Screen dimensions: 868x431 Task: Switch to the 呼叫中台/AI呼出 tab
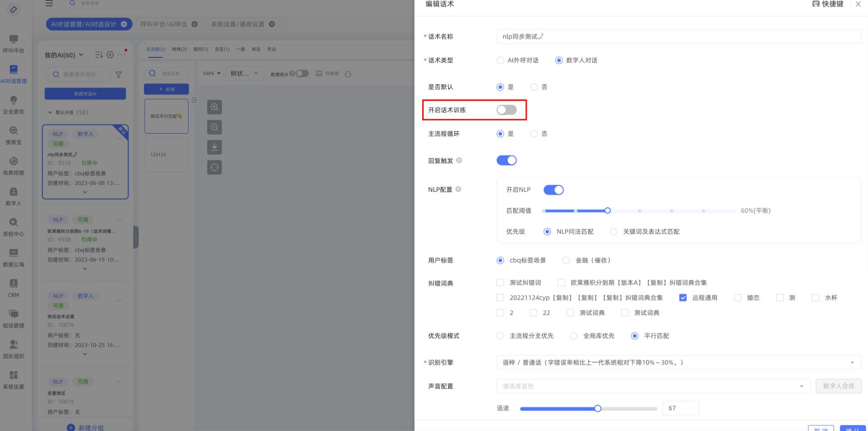(x=164, y=24)
